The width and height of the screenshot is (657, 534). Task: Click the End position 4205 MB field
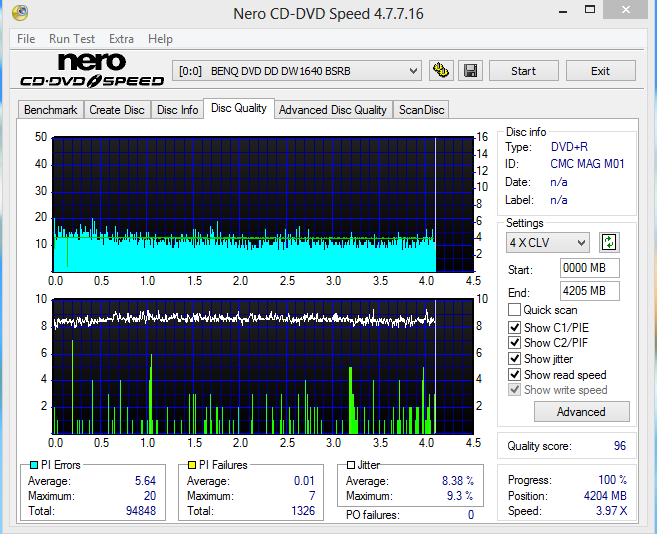pyautogui.click(x=590, y=290)
